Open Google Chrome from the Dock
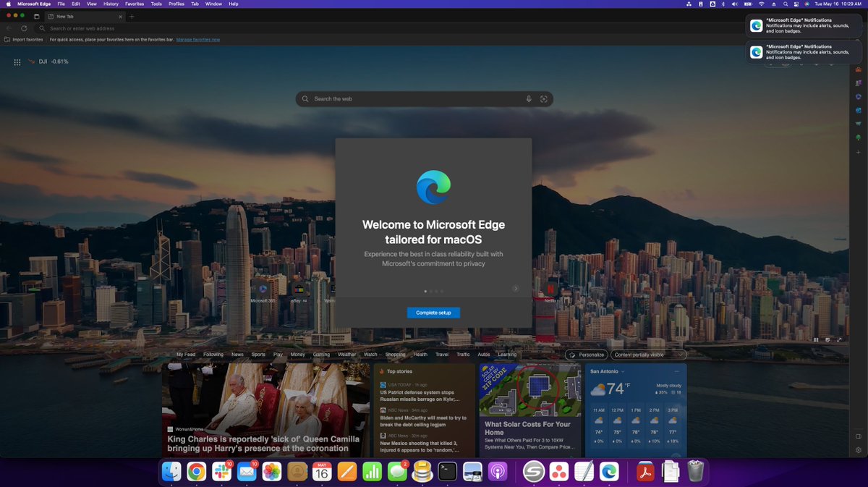 click(196, 472)
